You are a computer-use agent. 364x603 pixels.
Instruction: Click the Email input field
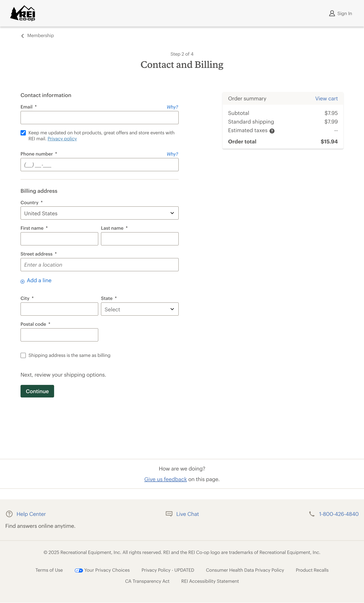99,118
